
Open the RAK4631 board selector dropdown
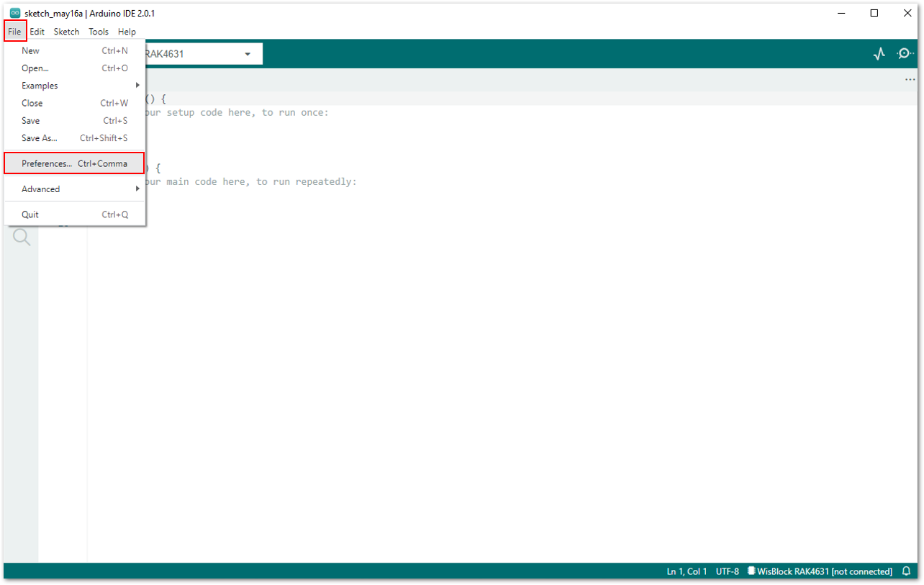(x=203, y=54)
